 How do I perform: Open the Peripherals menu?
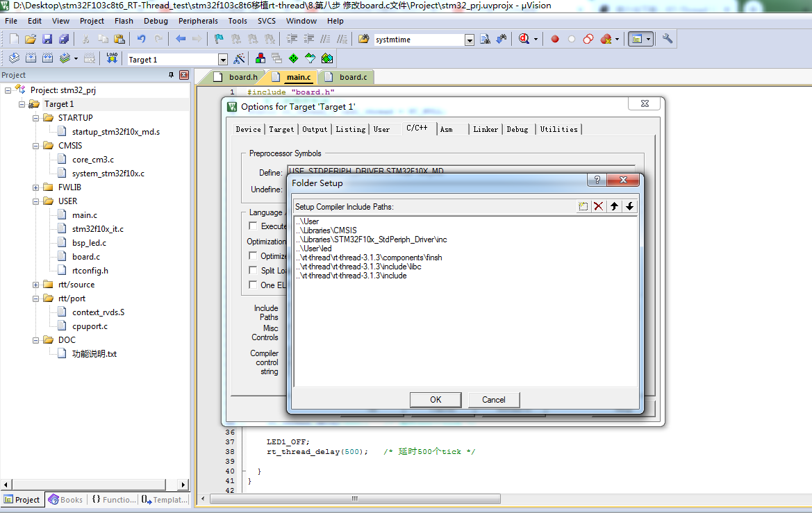pos(198,21)
